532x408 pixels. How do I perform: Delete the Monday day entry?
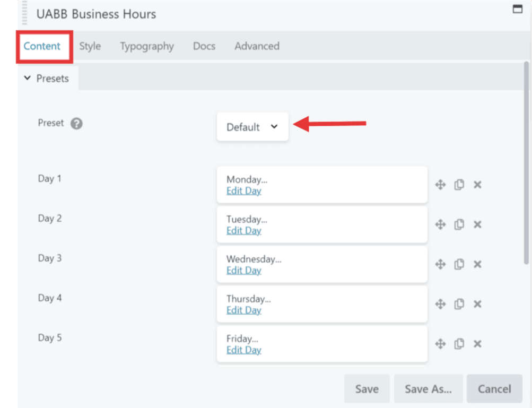[477, 185]
